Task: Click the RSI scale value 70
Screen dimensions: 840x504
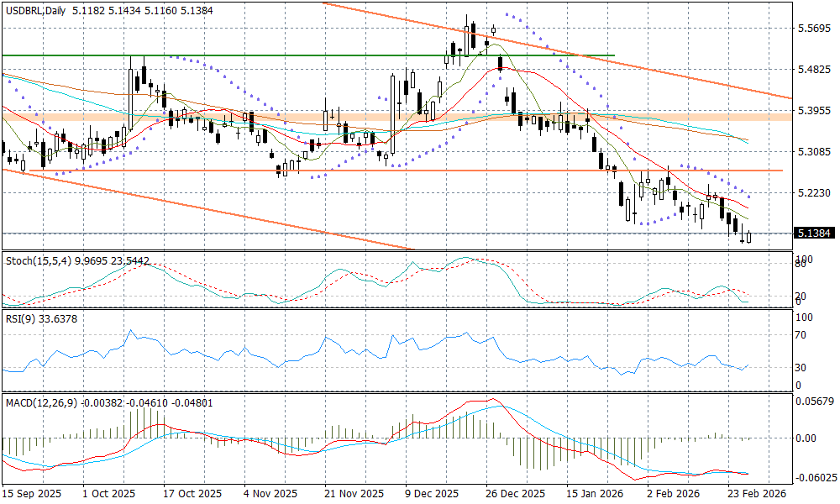Action: pyautogui.click(x=801, y=334)
